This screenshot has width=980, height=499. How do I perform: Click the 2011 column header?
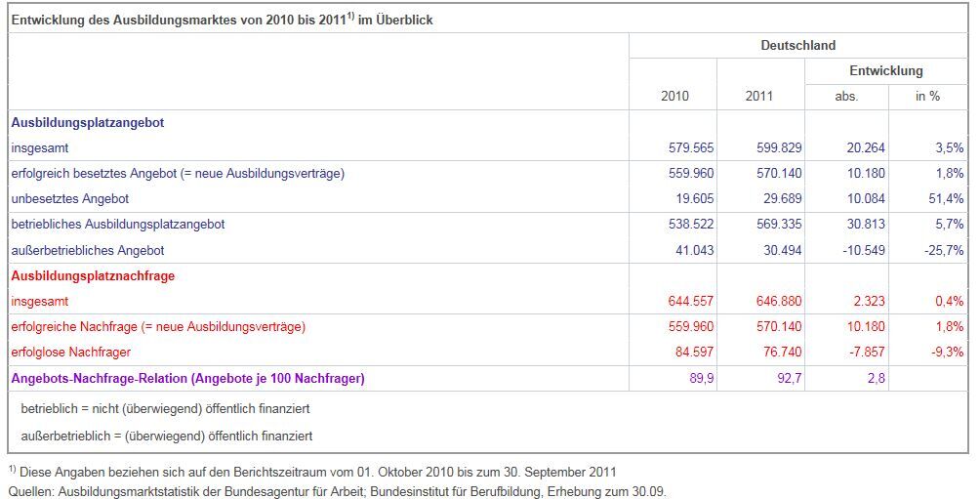(758, 96)
